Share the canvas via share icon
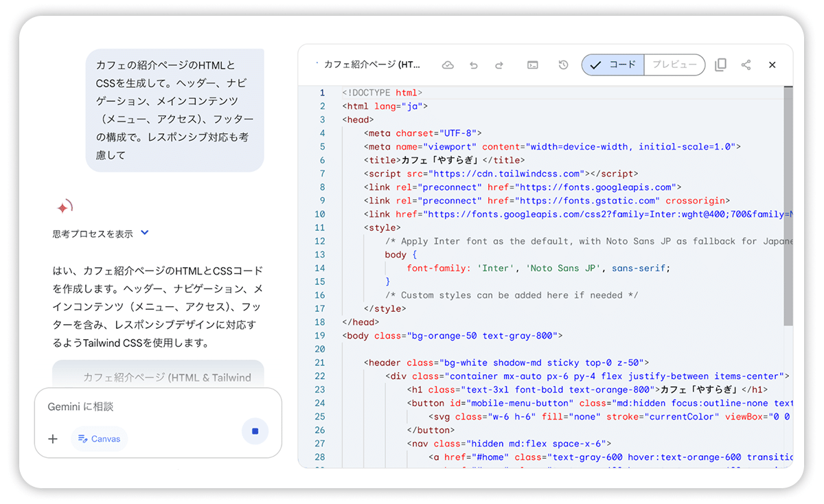824x504 pixels. (x=746, y=65)
